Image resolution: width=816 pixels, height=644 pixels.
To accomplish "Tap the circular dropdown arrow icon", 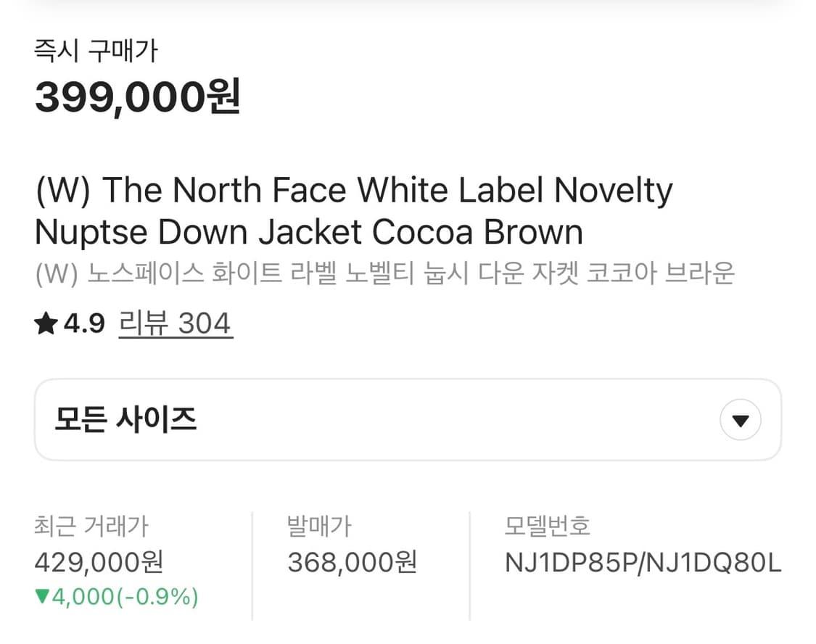I will click(739, 419).
